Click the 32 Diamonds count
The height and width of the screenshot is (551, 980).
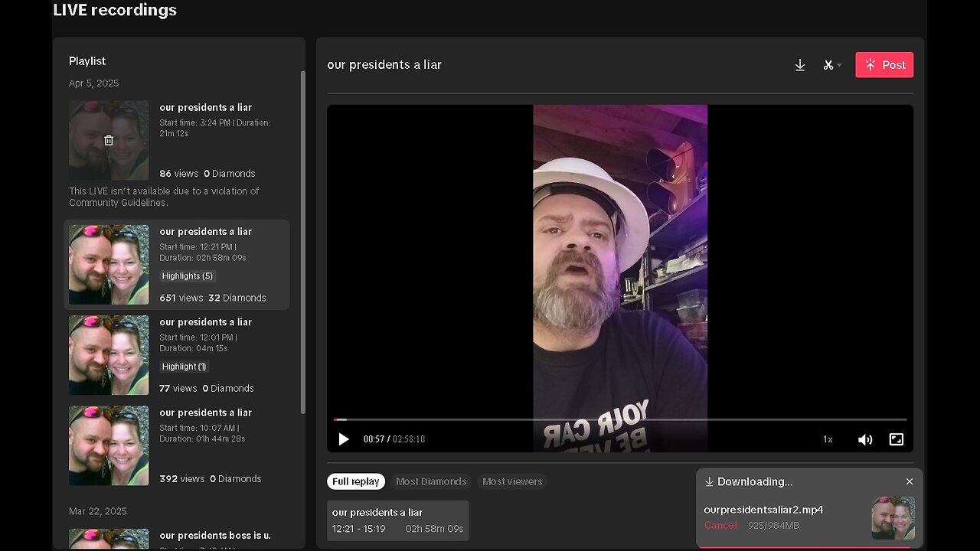(237, 298)
